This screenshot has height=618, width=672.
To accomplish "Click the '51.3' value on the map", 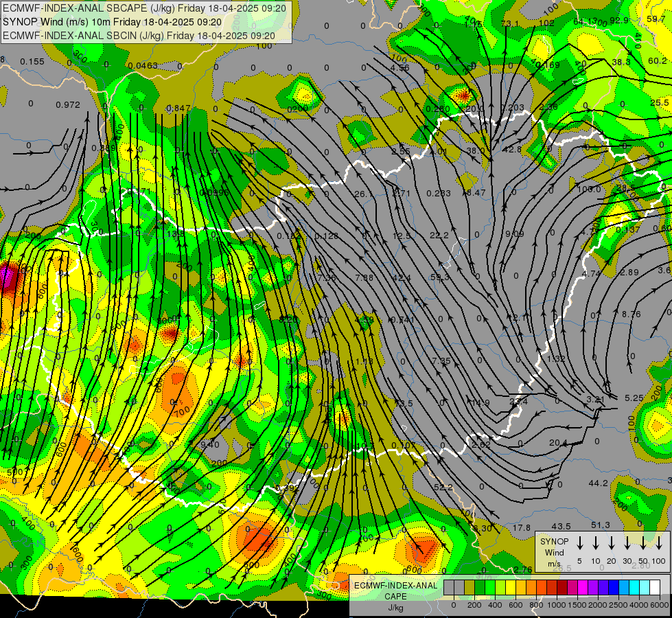I will click(601, 525).
